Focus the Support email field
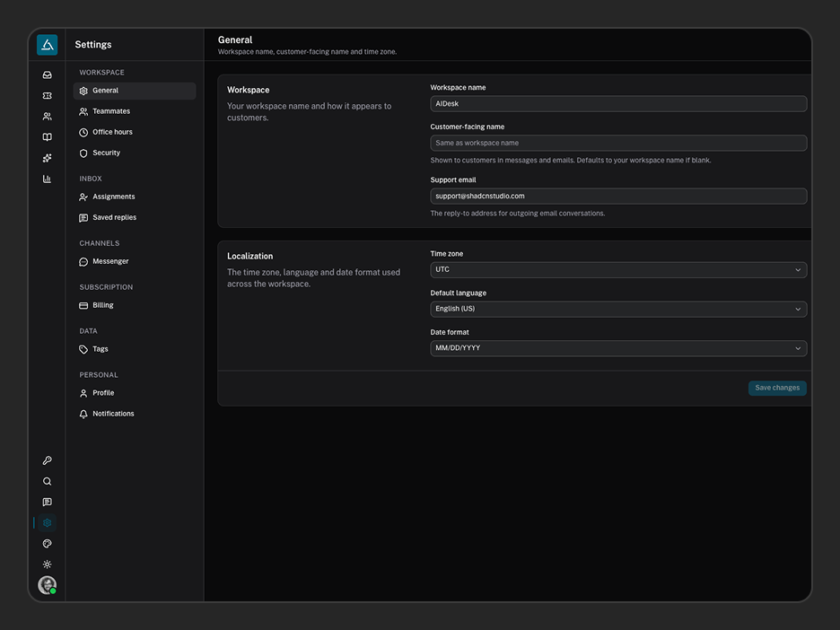 tap(618, 196)
